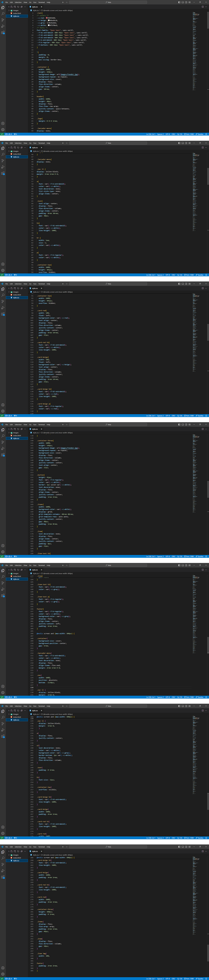Click the New File icon in Explorer
This screenshot has width=209, height=980.
click(11, 7)
